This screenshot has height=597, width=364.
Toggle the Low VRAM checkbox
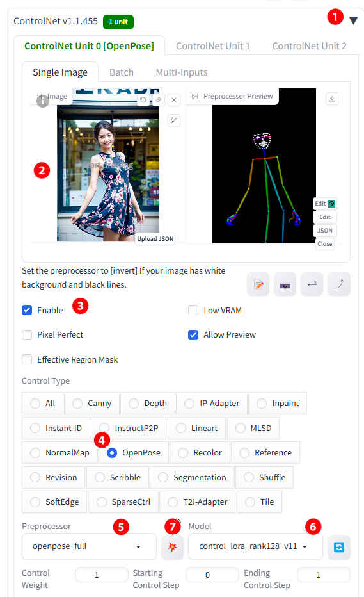[193, 310]
